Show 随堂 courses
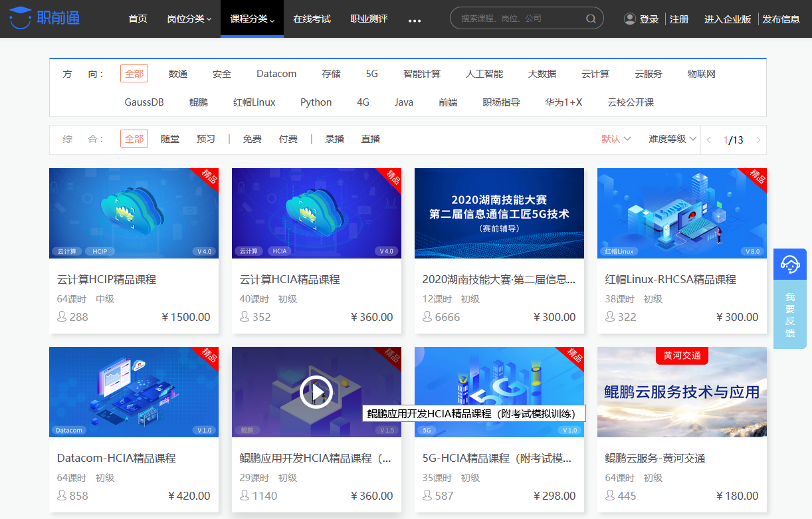 170,139
